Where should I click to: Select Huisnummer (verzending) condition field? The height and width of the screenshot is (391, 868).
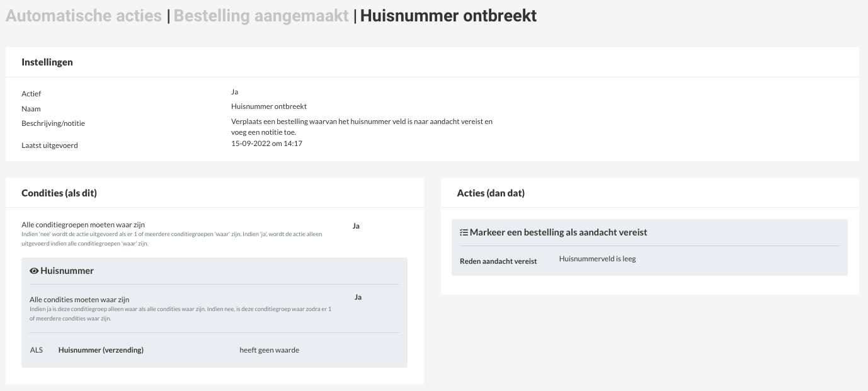101,350
